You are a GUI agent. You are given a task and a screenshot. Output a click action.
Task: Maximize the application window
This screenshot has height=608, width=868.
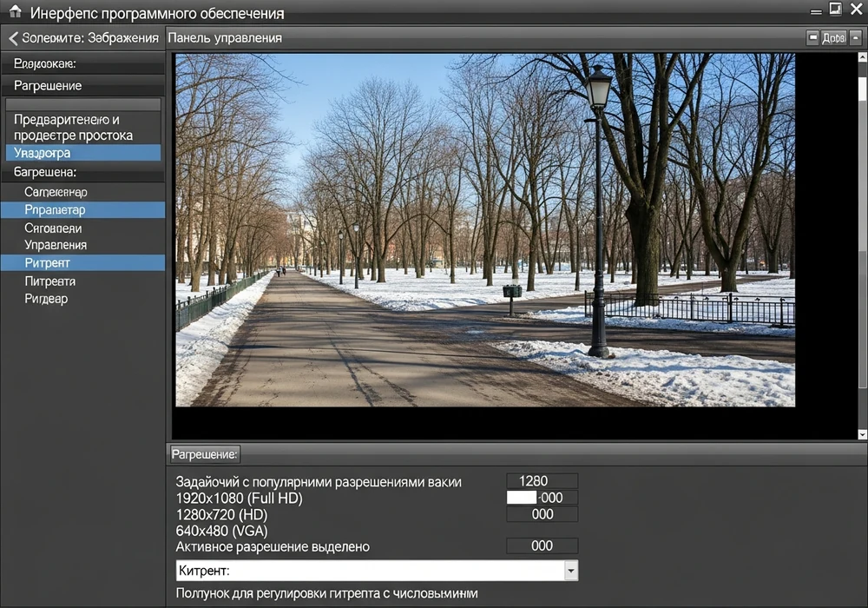835,9
